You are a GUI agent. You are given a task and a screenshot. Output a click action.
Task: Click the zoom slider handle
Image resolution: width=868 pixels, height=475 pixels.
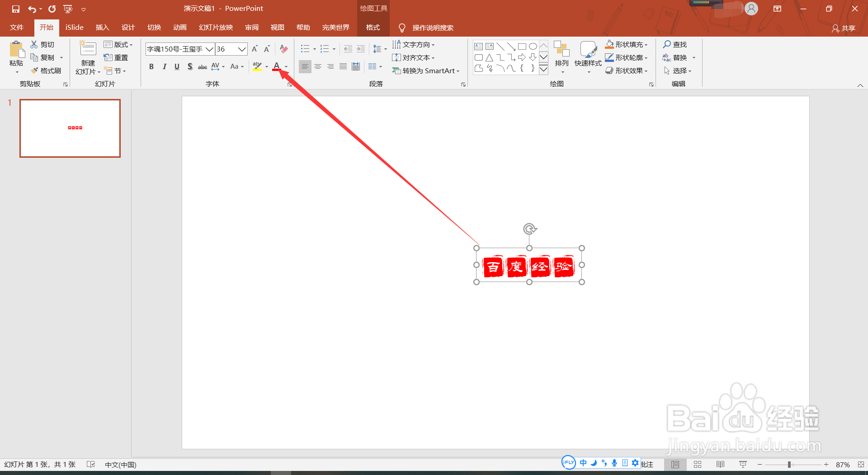789,465
